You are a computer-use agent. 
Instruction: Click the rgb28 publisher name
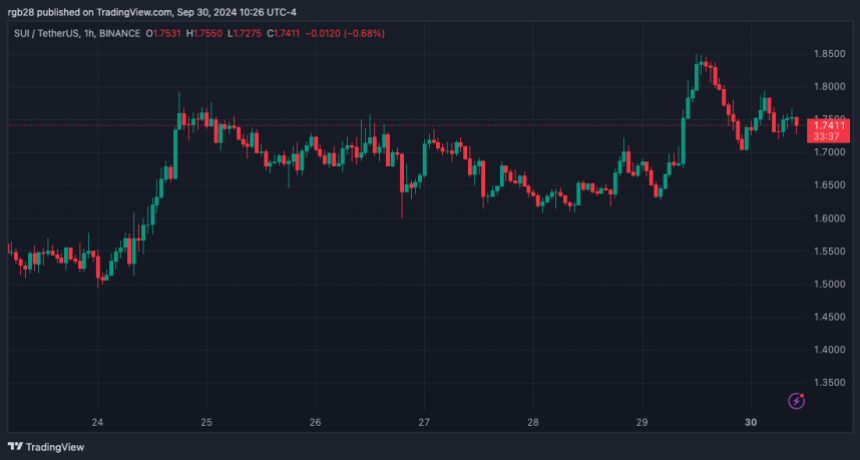24,12
